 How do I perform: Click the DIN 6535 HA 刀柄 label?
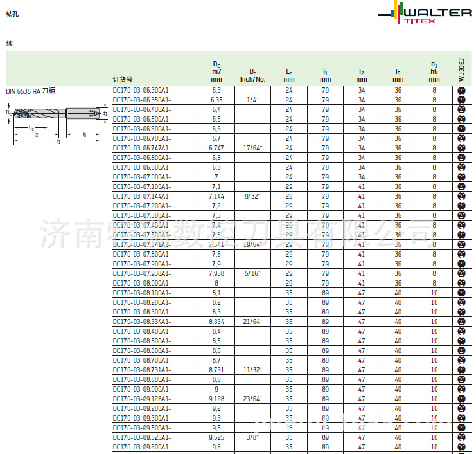(30, 91)
